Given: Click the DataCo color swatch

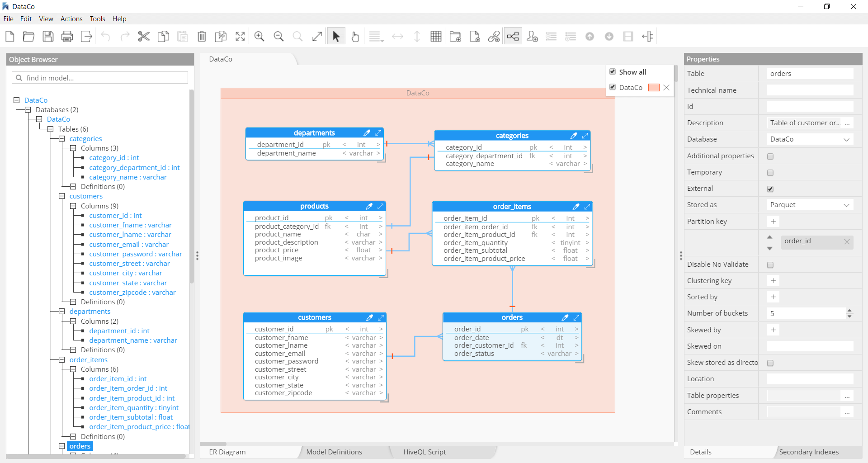Looking at the screenshot, I should [654, 88].
